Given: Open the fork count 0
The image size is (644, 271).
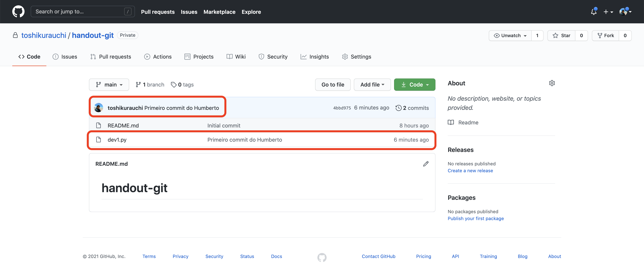Looking at the screenshot, I should click(625, 35).
